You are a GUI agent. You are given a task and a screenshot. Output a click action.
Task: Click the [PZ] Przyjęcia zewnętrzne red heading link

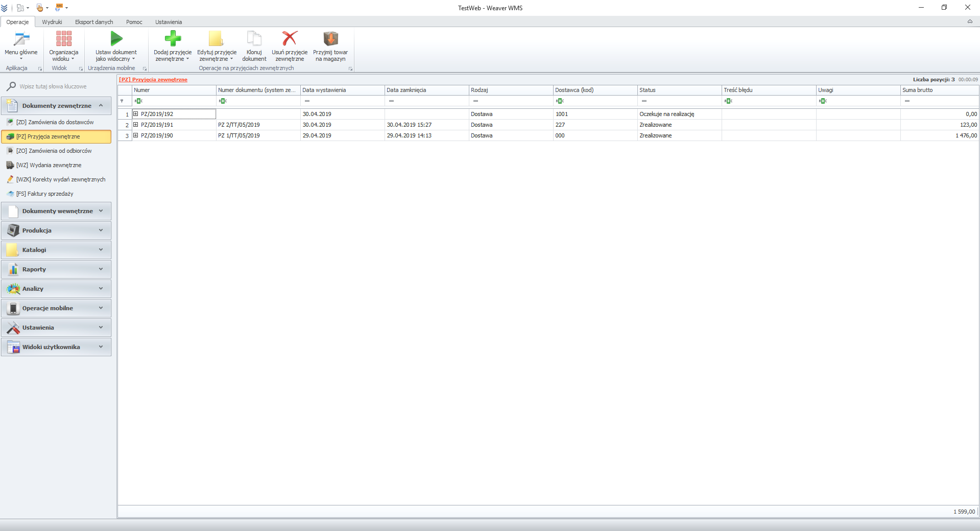[x=153, y=80]
